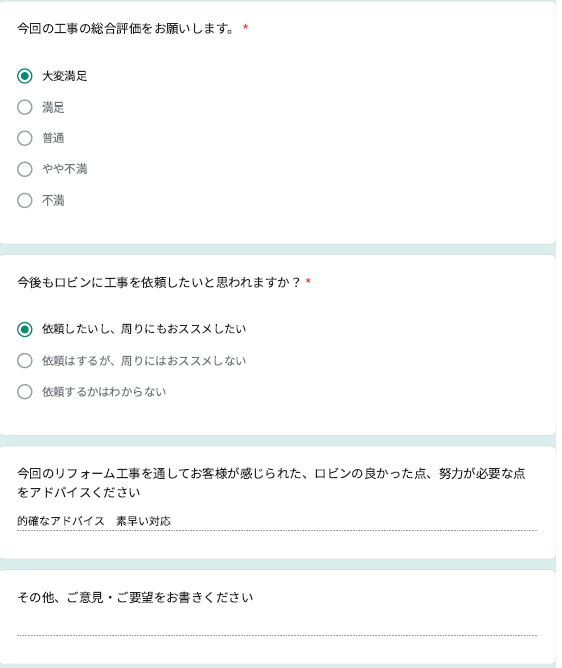Select the 不満 radio button
562x668 pixels.
(x=25, y=200)
